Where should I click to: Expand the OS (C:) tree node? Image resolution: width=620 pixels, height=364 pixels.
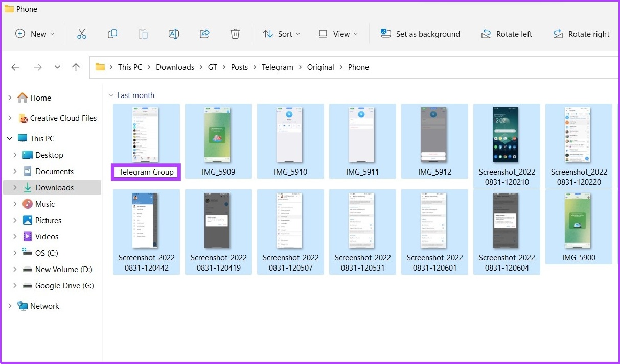(x=15, y=253)
